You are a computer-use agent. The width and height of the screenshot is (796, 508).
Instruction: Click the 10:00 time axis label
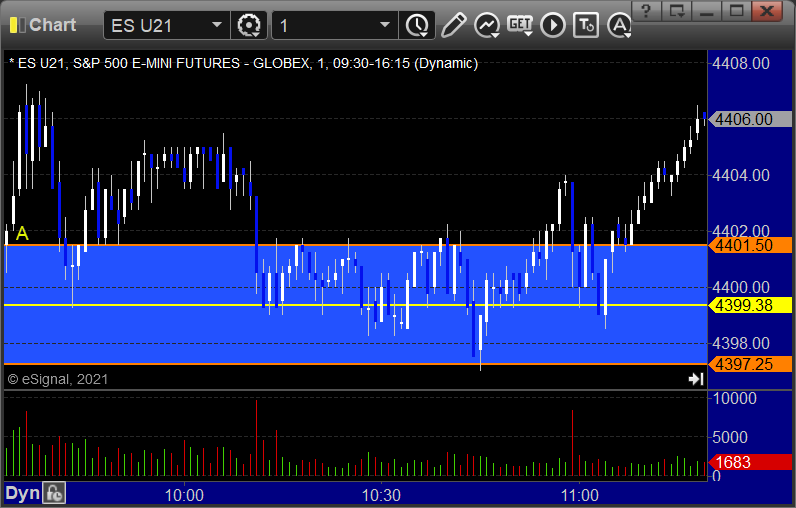coord(184,495)
